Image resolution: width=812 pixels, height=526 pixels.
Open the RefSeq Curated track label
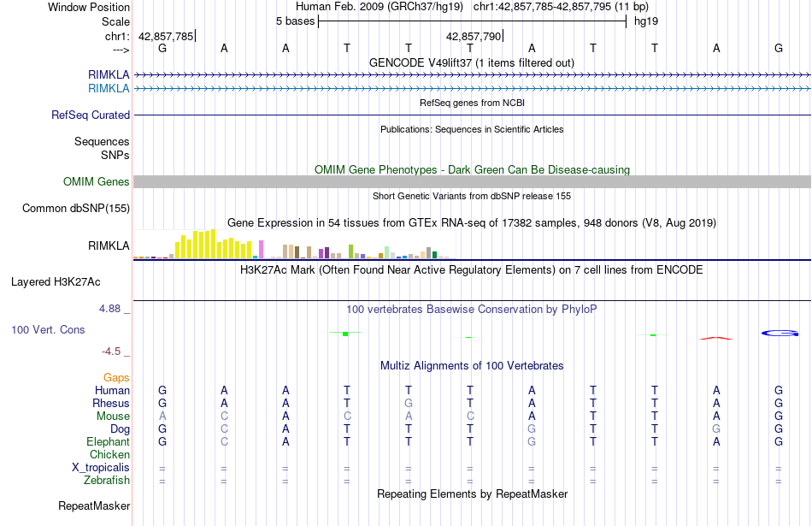click(x=91, y=115)
